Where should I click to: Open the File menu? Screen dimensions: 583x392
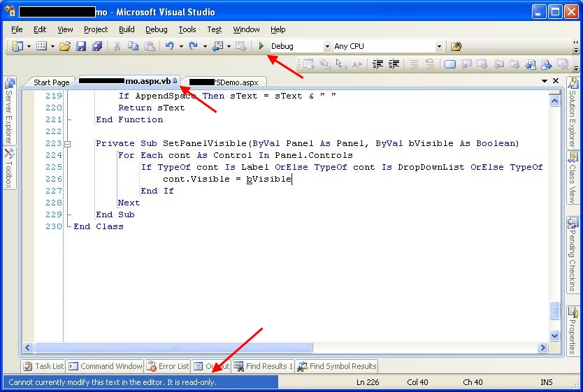[x=17, y=29]
